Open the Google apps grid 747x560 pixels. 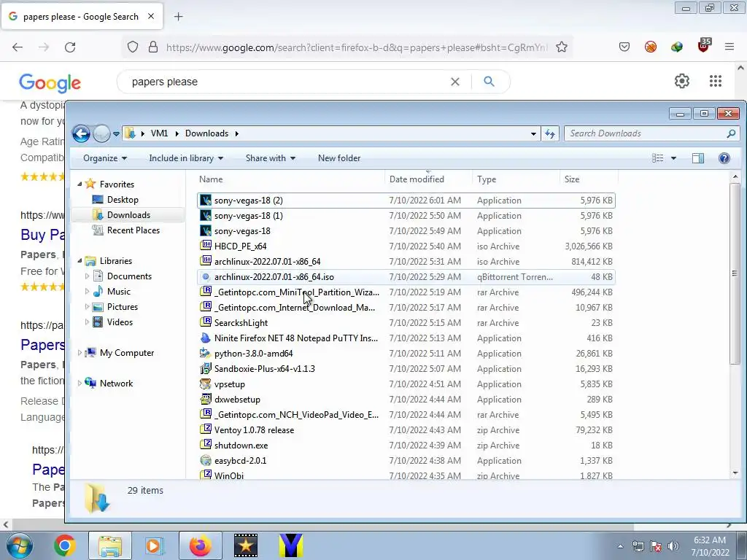[x=715, y=81]
